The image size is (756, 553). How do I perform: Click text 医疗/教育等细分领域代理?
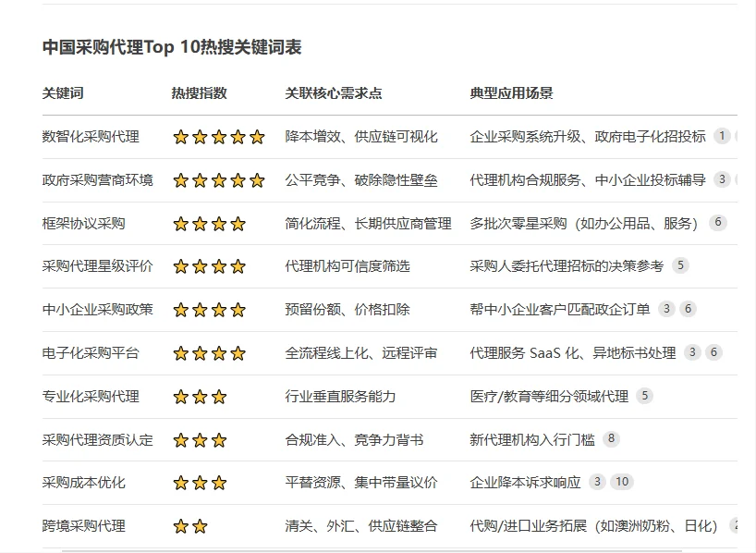click(549, 396)
